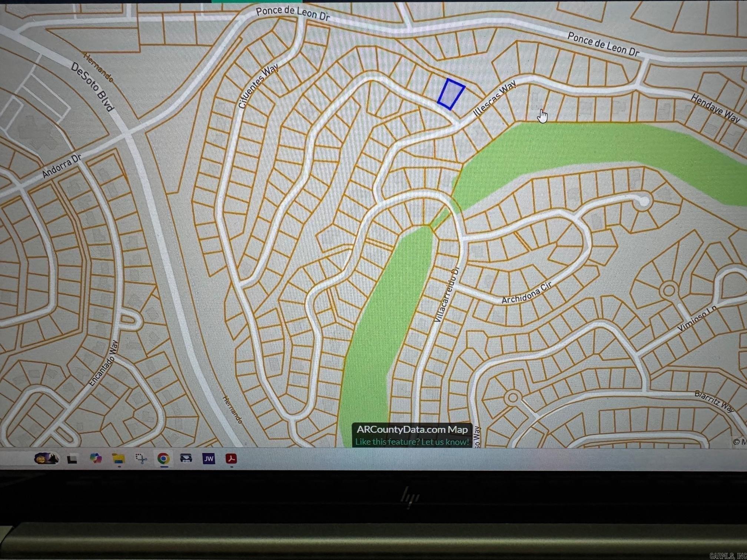Launch Microsoft Copilot from taskbar

(x=96, y=459)
